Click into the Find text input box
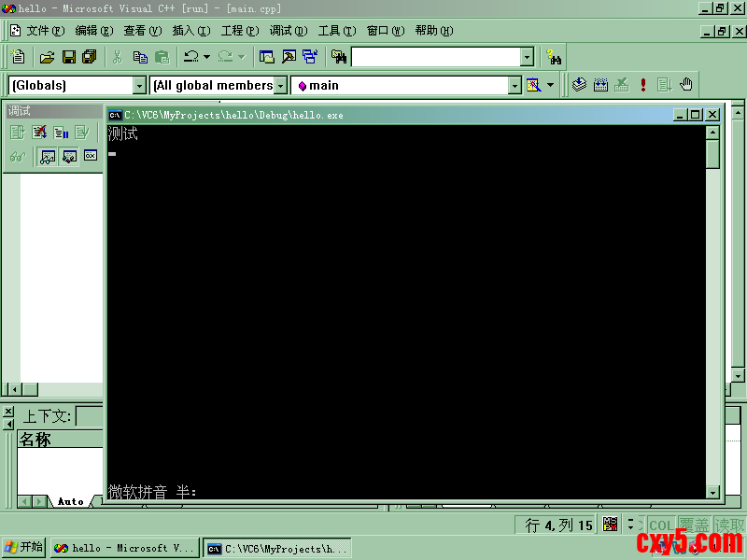747x560 pixels. [436, 57]
